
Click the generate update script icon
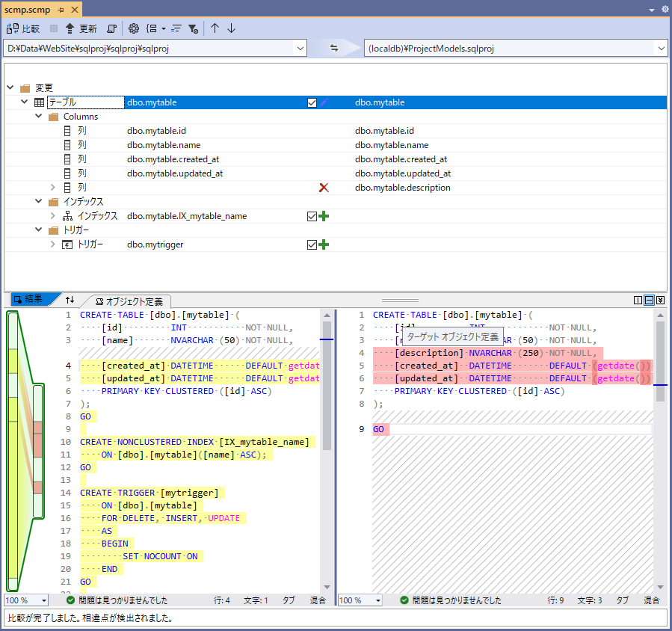pyautogui.click(x=111, y=28)
